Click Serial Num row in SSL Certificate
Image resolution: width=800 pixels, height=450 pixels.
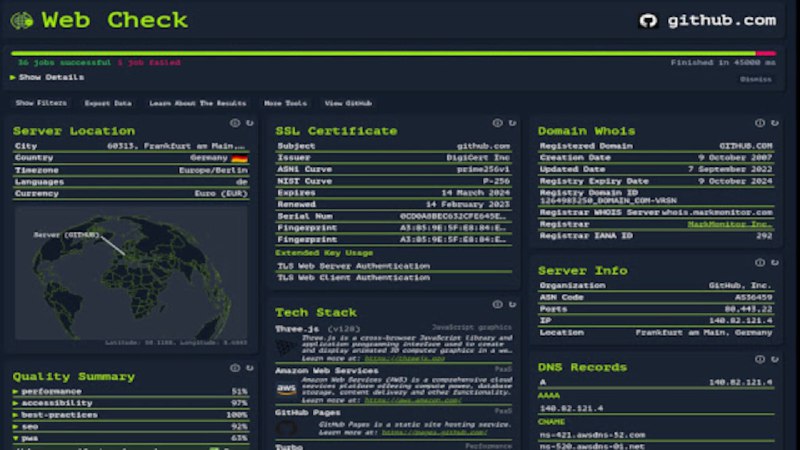[393, 216]
